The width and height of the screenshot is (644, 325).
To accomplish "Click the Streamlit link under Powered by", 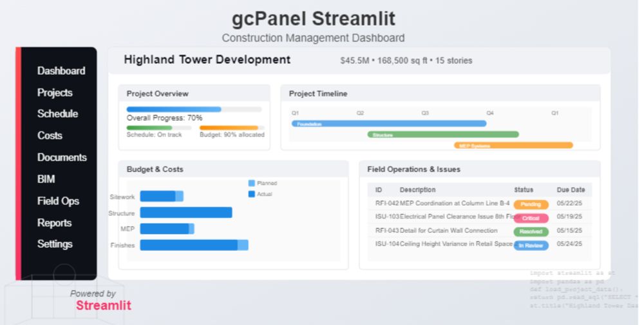I will click(104, 305).
